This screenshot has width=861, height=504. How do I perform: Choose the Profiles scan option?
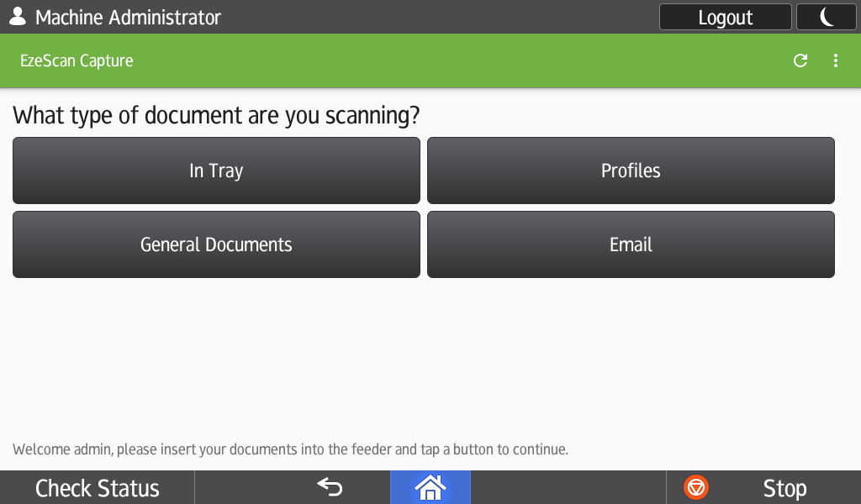click(x=631, y=171)
